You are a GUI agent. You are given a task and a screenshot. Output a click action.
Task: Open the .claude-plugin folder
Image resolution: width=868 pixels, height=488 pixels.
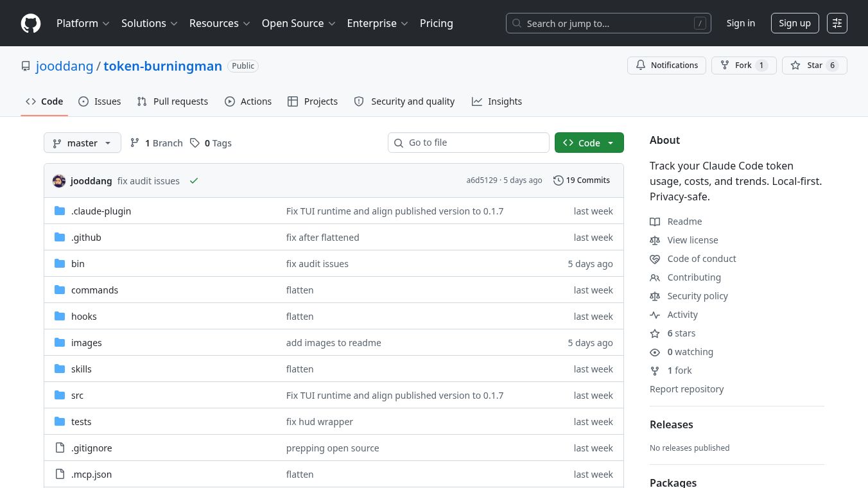point(101,211)
